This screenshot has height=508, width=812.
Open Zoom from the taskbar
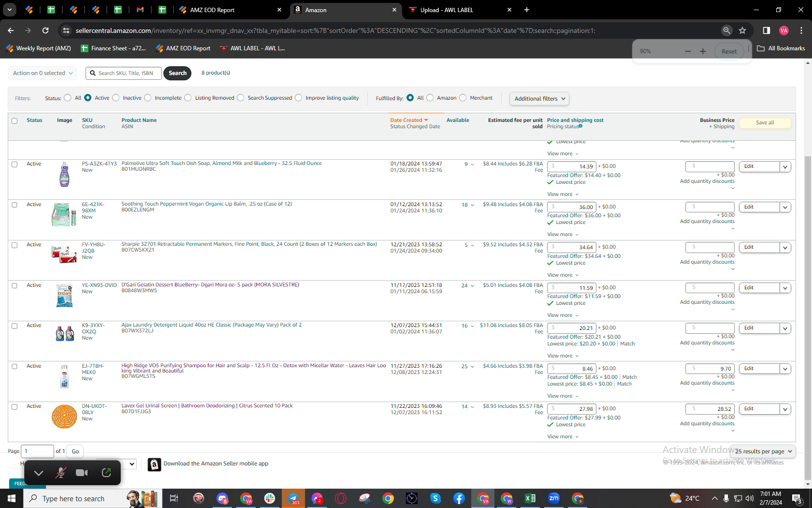554,498
